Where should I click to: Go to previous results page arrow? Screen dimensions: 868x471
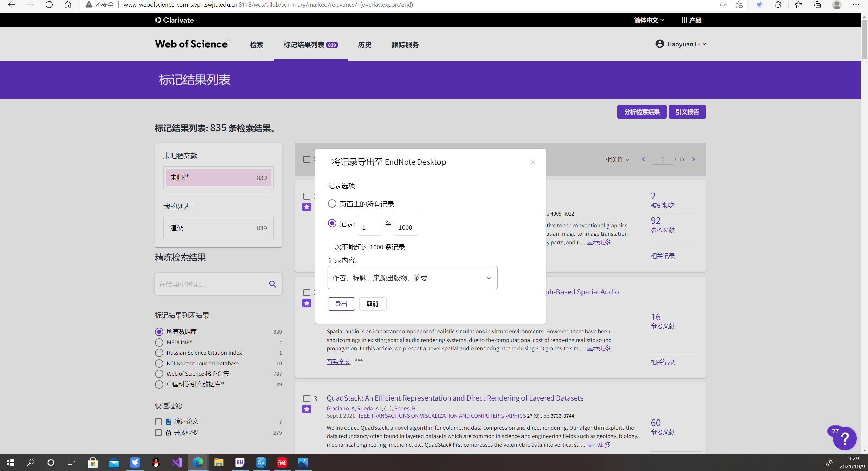(643, 159)
